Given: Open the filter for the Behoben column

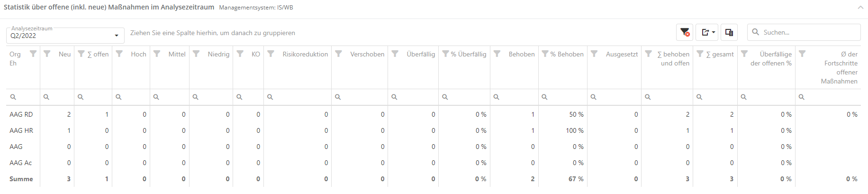Looking at the screenshot, I should (x=497, y=54).
